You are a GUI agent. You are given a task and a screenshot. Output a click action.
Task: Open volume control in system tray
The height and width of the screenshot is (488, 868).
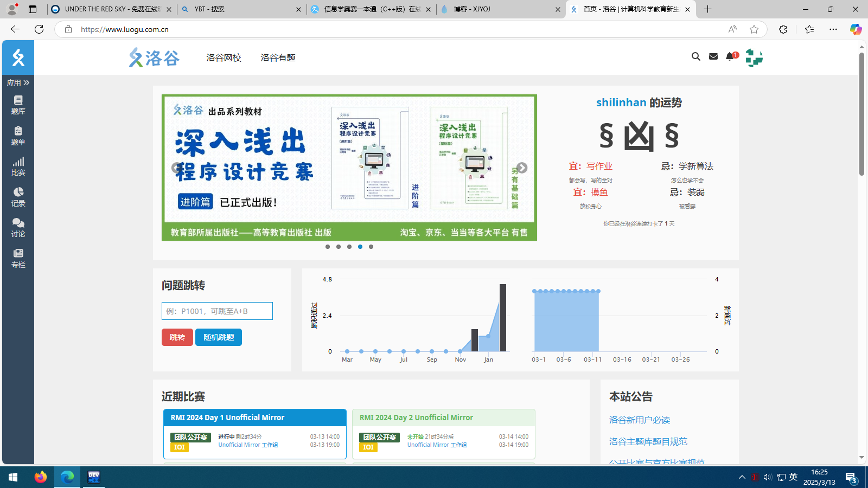click(x=767, y=477)
